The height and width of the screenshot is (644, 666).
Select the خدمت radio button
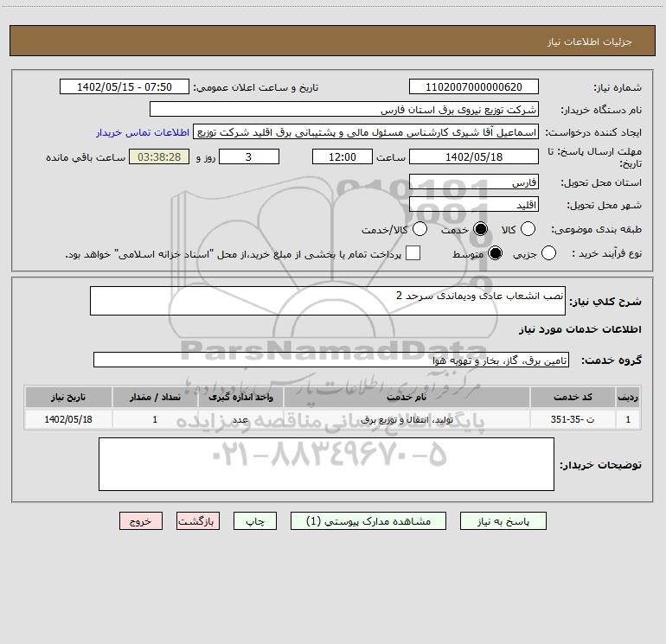pyautogui.click(x=480, y=229)
